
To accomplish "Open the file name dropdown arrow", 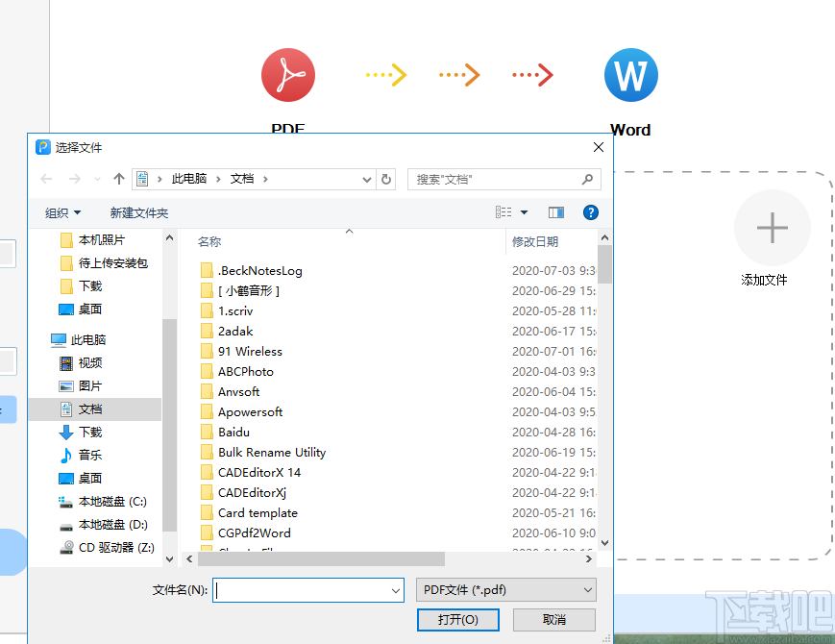I will (x=396, y=590).
